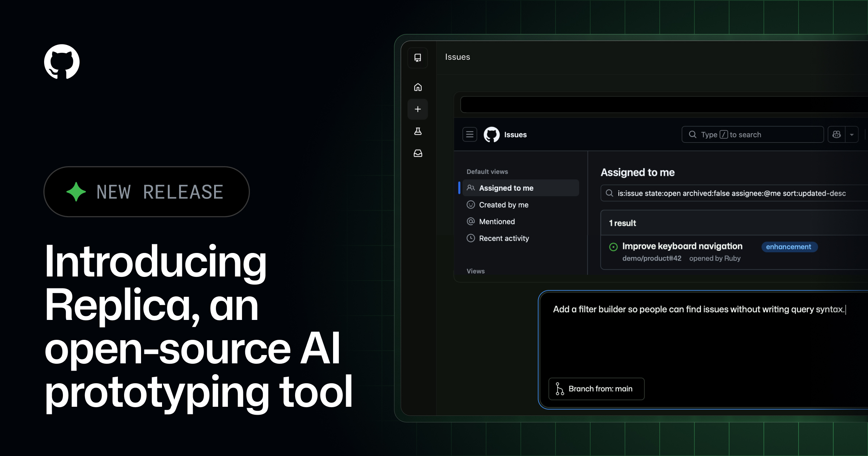Click the 'NEW RELEASE' badge

[x=146, y=192]
